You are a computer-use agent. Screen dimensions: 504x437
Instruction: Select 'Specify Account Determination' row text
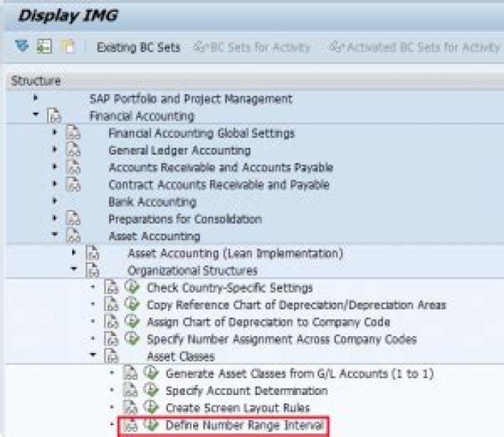point(247,391)
